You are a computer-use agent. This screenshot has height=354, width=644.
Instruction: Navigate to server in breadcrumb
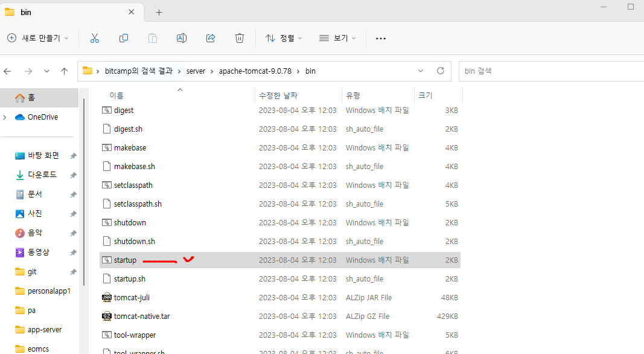click(196, 71)
